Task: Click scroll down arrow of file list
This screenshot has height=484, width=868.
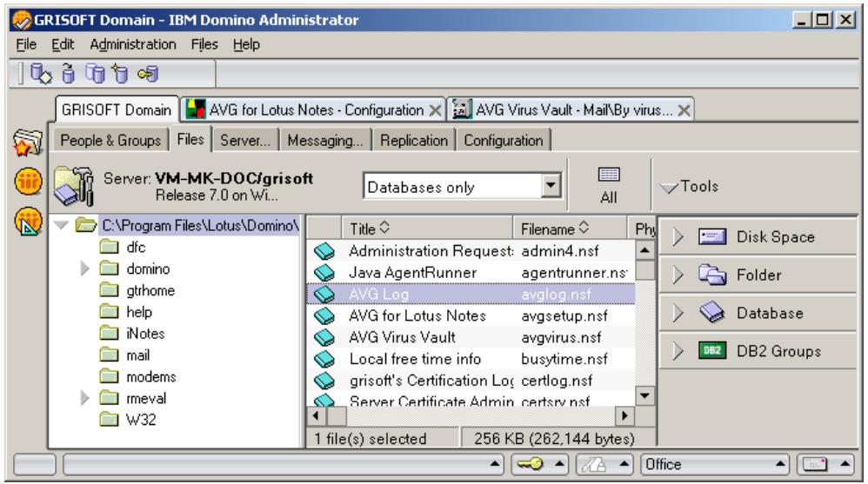Action: [x=644, y=395]
